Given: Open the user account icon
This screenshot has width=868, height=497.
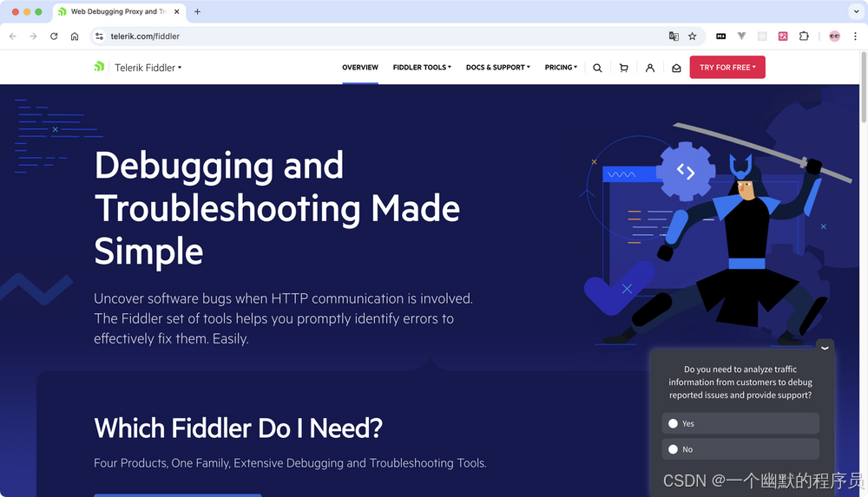Looking at the screenshot, I should point(650,68).
